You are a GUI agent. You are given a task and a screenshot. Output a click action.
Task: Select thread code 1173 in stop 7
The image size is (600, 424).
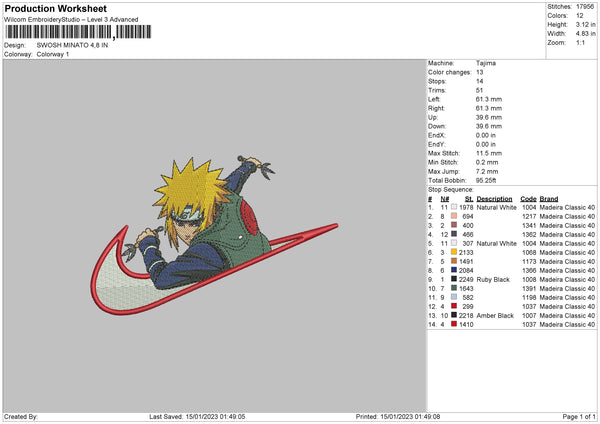coord(529,261)
